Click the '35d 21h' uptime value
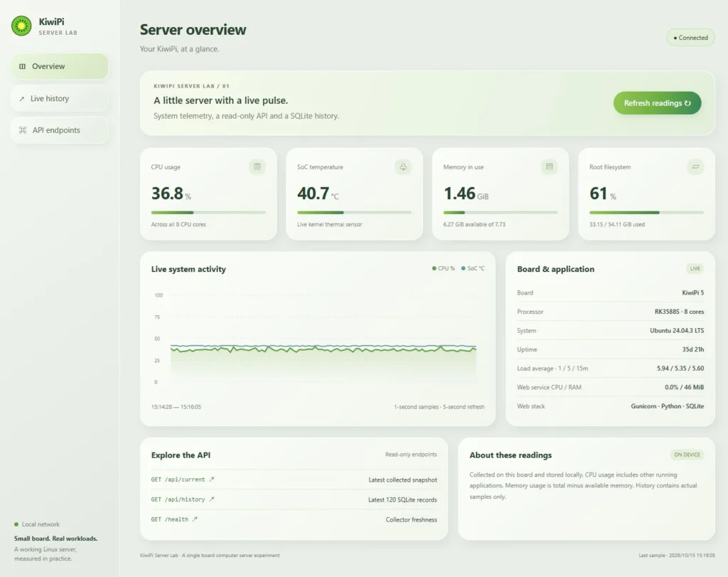The image size is (728, 577). (x=693, y=349)
